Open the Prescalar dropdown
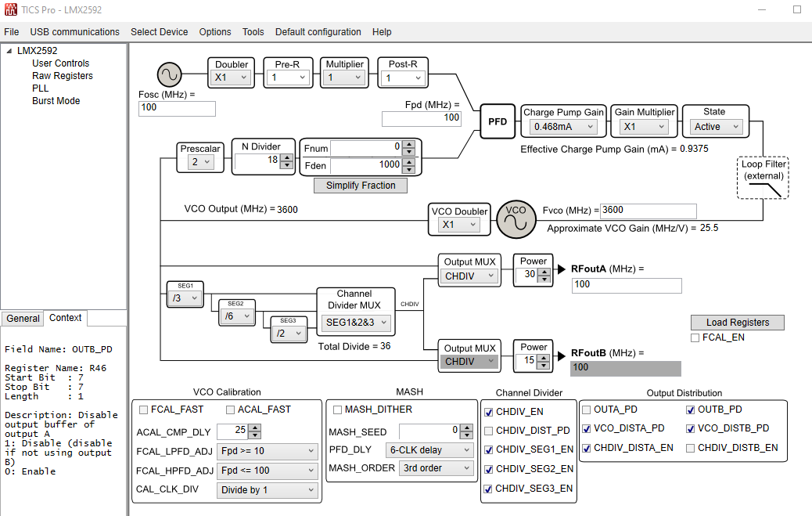This screenshot has width=812, height=516. (x=201, y=162)
